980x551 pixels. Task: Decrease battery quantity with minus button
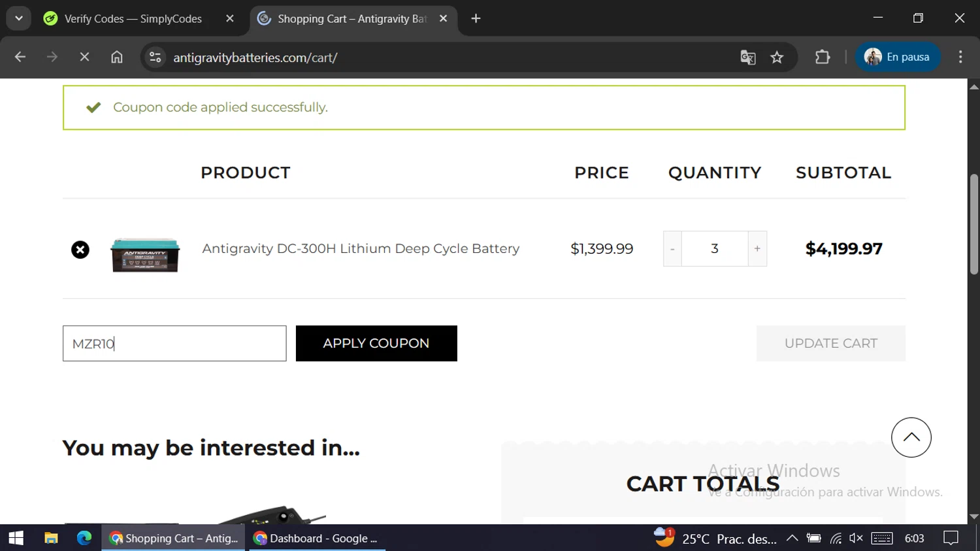click(672, 248)
